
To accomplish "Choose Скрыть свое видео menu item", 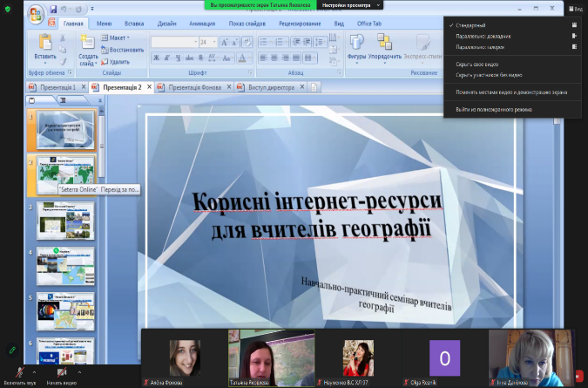I will [478, 65].
